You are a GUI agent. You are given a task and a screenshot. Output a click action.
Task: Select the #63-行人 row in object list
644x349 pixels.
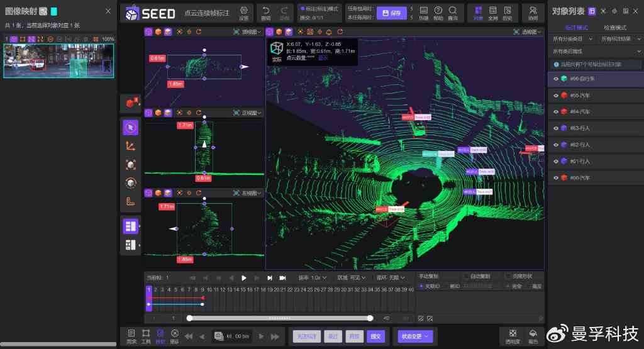click(596, 128)
